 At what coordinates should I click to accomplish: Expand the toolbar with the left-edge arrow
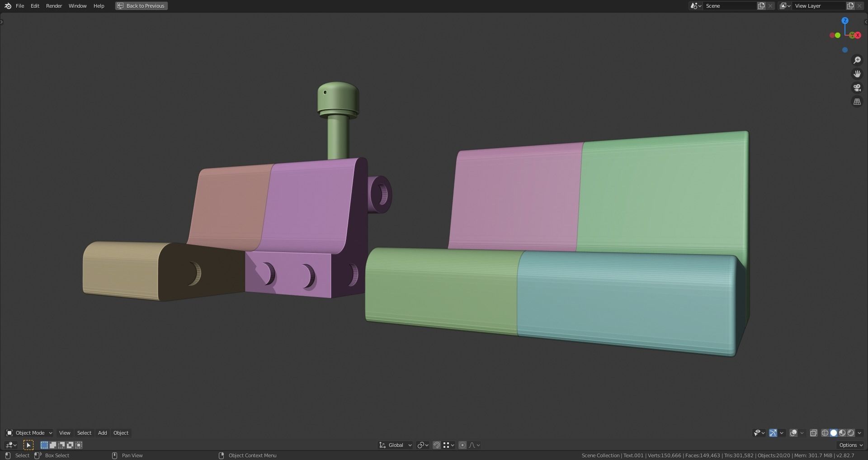(x=2, y=22)
